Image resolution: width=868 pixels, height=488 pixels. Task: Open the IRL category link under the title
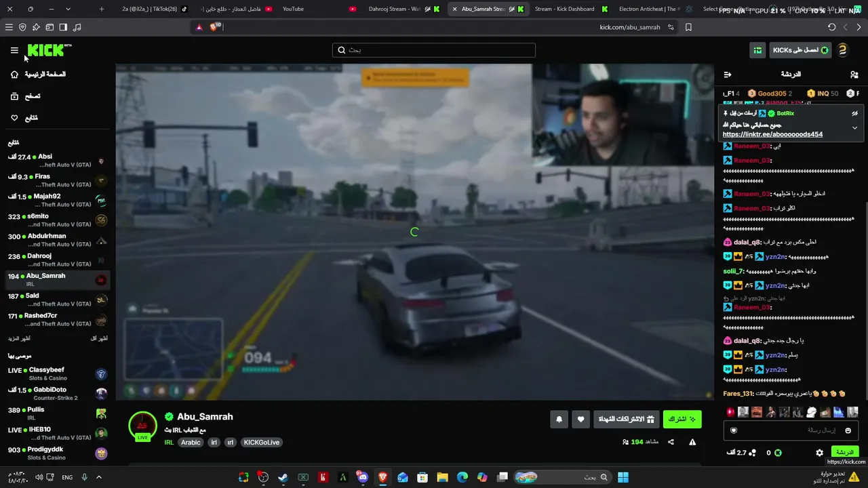click(169, 443)
